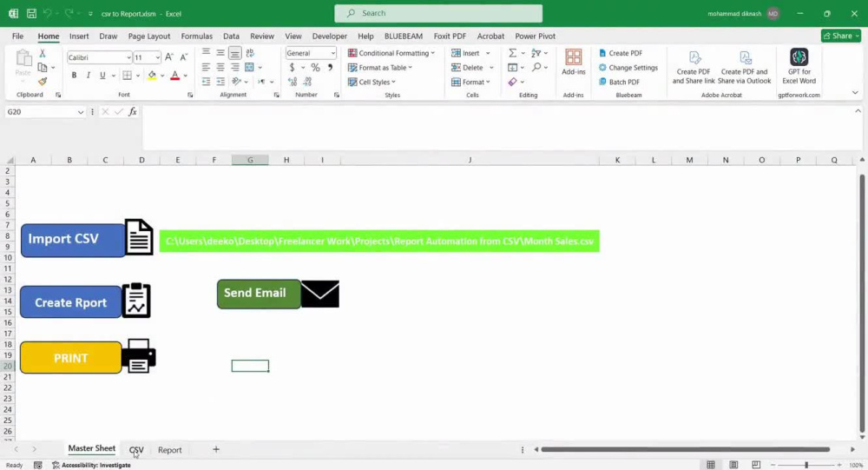This screenshot has width=868, height=470.
Task: Click Decrease Decimal icon
Action: pos(307,82)
